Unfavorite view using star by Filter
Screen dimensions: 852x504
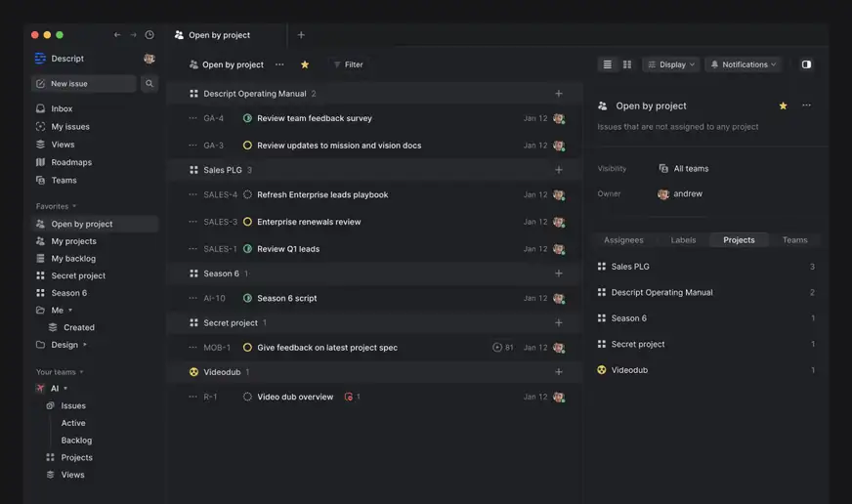[305, 64]
